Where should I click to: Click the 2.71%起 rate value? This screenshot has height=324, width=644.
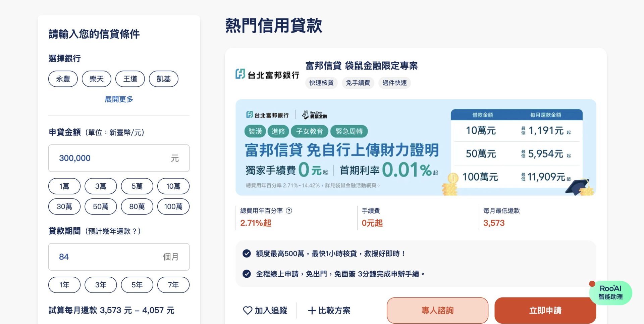pos(256,223)
